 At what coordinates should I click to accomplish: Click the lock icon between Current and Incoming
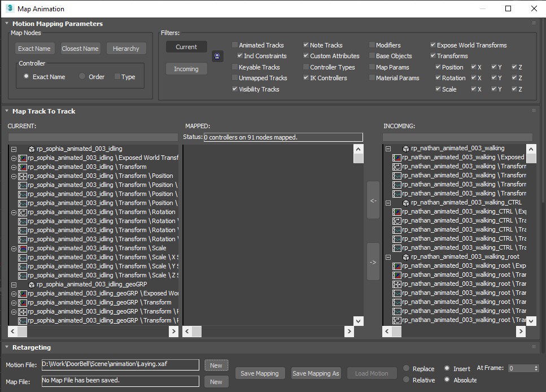click(x=217, y=56)
